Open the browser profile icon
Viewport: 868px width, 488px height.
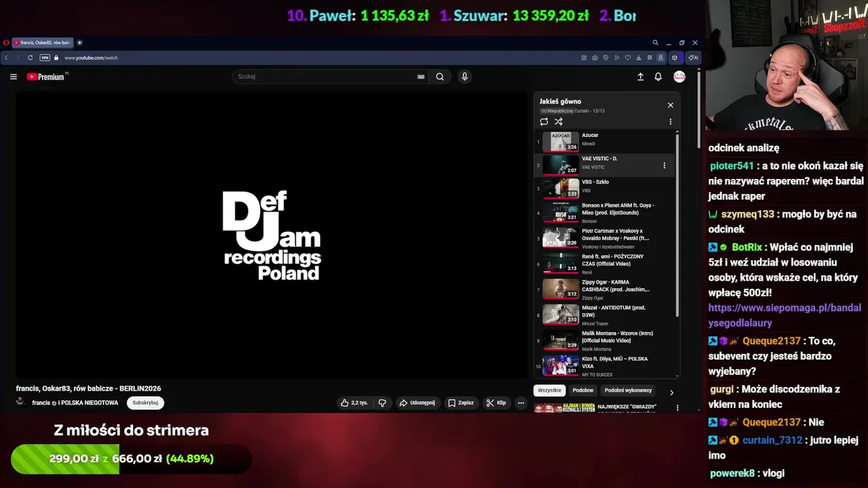[660, 58]
